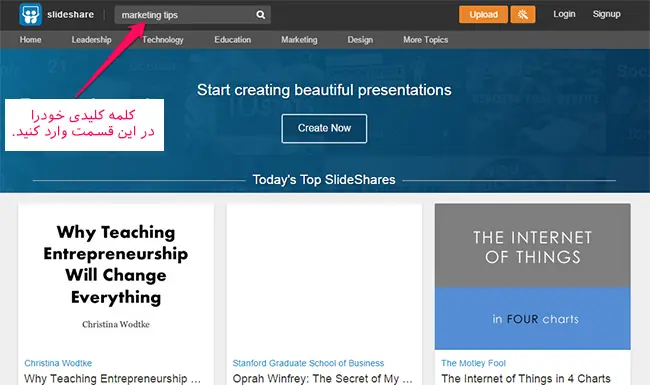This screenshot has width=650, height=385.
Task: Open the Leadership topic
Action: pyautogui.click(x=91, y=40)
